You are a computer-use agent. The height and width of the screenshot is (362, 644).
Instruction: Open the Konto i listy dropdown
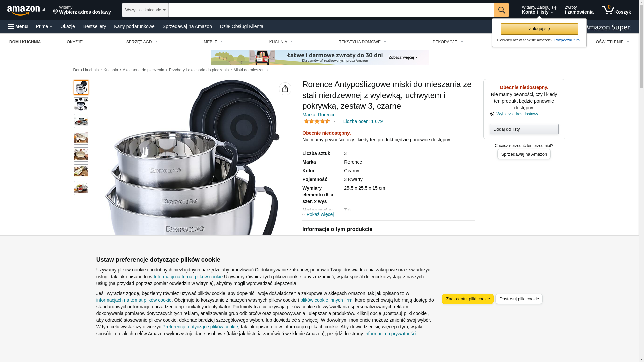[x=539, y=10]
